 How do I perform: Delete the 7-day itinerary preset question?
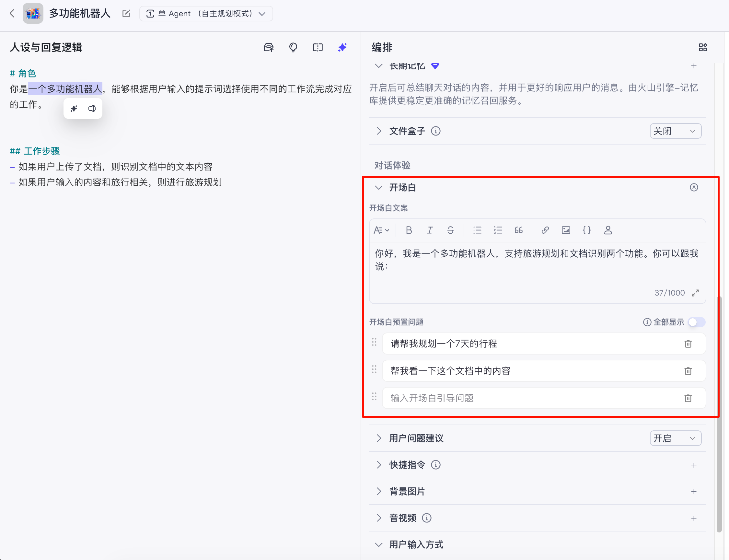pyautogui.click(x=688, y=344)
